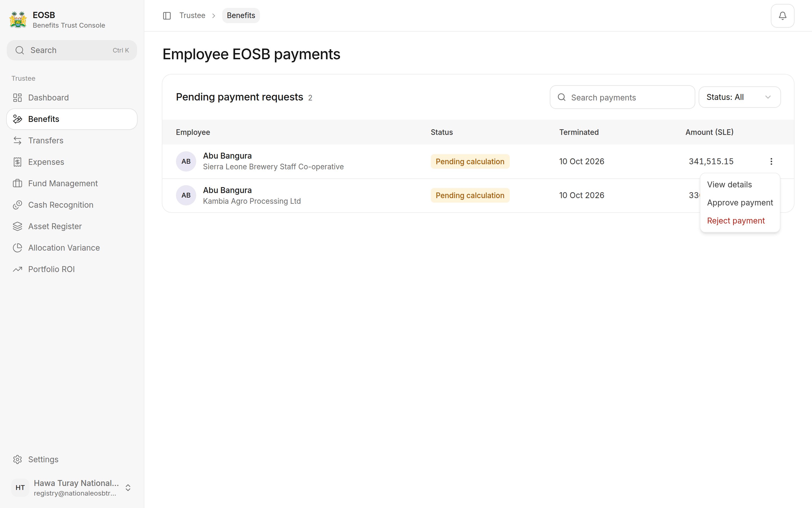Open the Dashboard grid icon

coord(17,98)
